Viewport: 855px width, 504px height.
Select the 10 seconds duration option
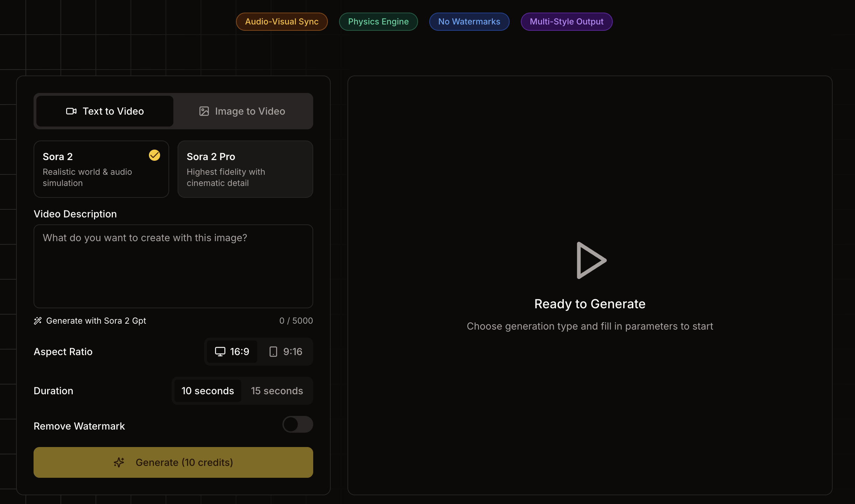click(208, 391)
